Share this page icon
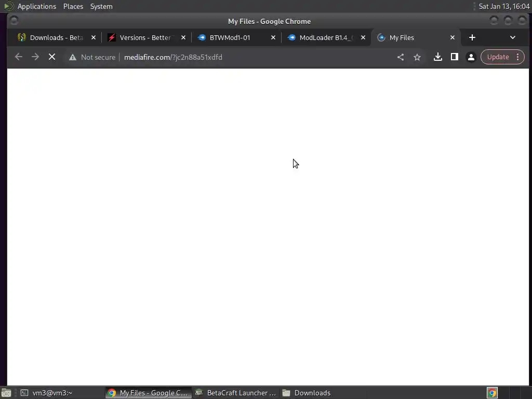Screen dimensions: 532x399 [401, 57]
